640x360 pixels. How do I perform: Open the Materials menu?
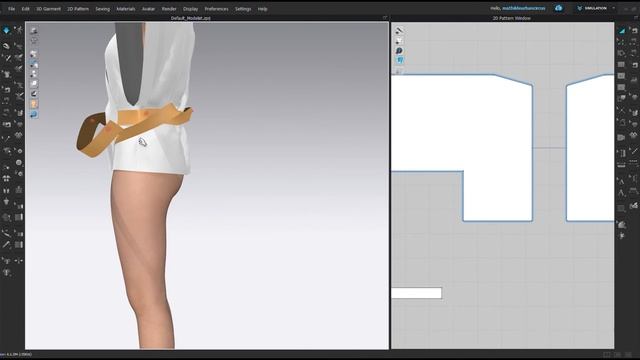pyautogui.click(x=126, y=9)
